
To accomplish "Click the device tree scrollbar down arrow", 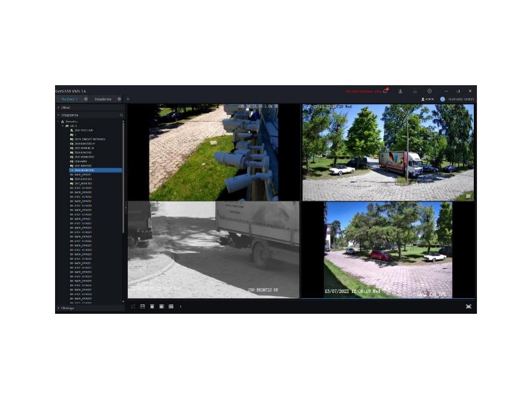I will 123,301.
